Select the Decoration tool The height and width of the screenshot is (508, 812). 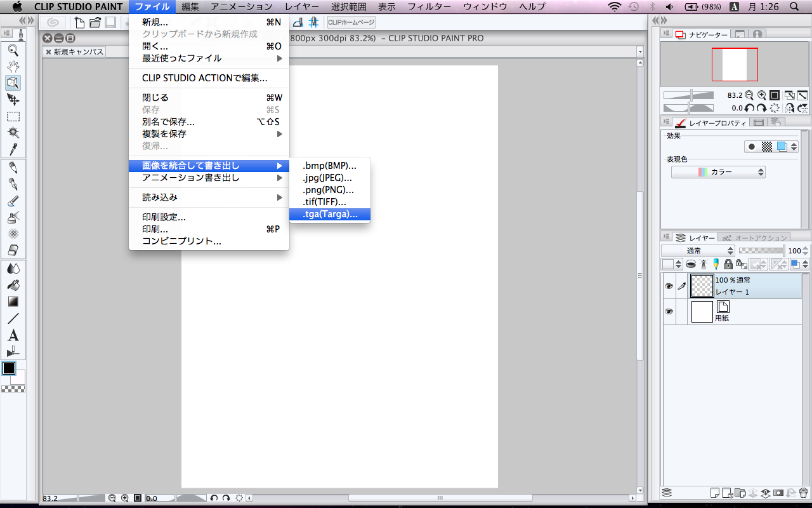coord(13,234)
